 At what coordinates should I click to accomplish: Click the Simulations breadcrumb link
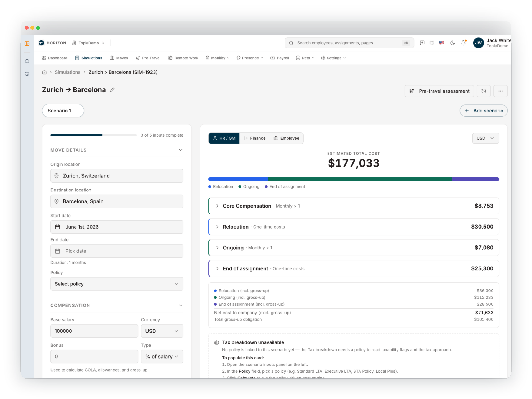[x=68, y=72]
